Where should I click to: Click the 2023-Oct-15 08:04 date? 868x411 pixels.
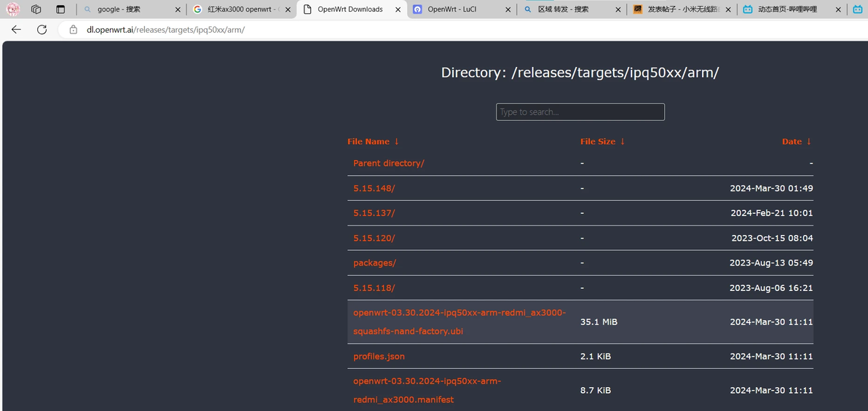click(x=772, y=238)
